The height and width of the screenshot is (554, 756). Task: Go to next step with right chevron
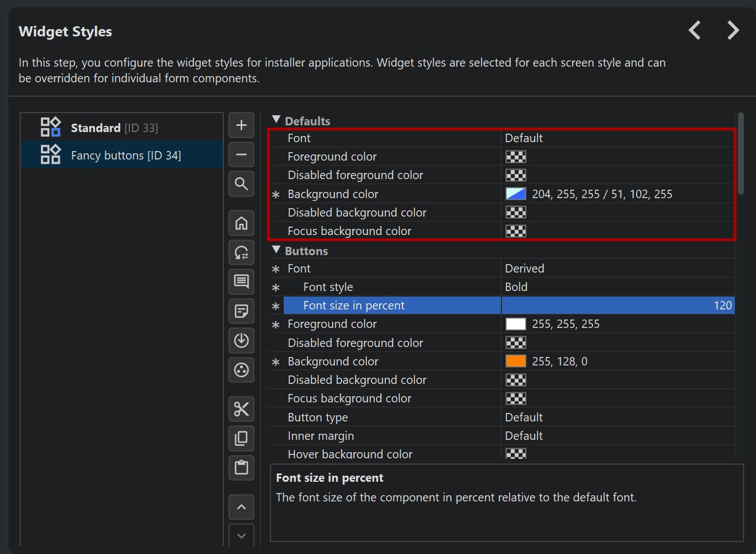[732, 30]
